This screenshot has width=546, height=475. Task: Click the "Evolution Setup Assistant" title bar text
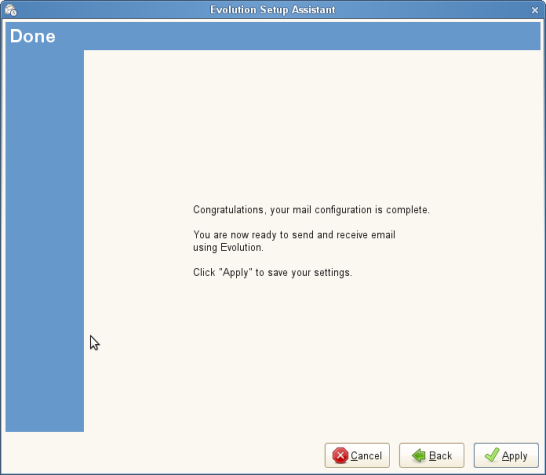click(x=273, y=9)
